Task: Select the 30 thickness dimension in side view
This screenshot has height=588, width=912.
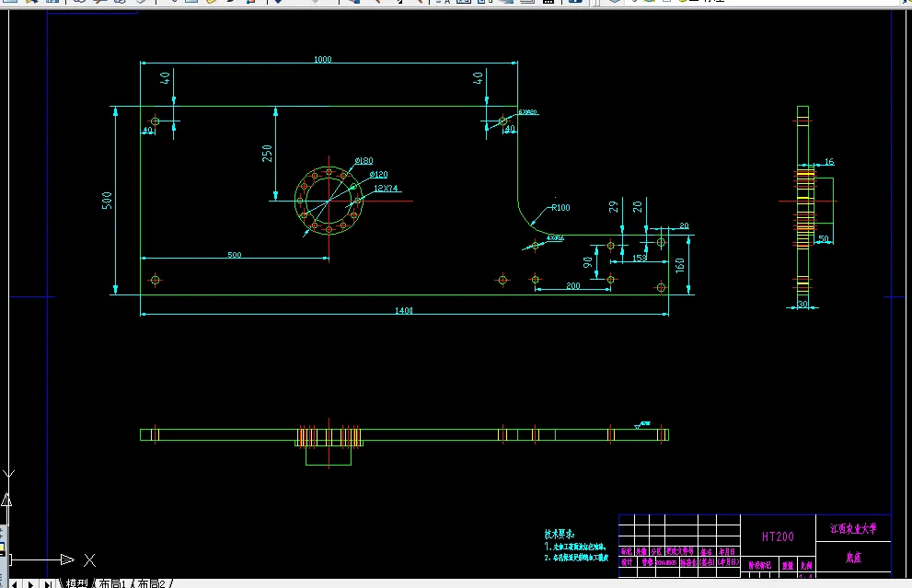Action: pos(802,305)
